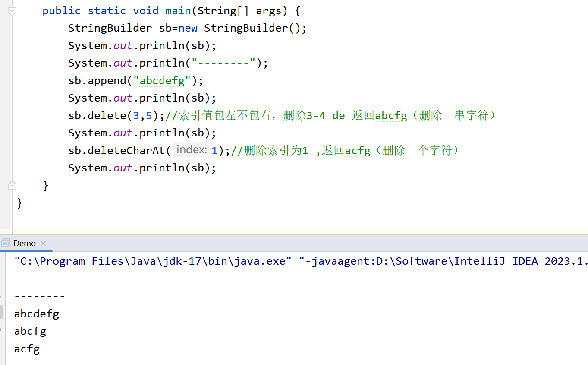Image resolution: width=588 pixels, height=365 pixels.
Task: Click the class closing brace on the last code line
Action: (19, 203)
